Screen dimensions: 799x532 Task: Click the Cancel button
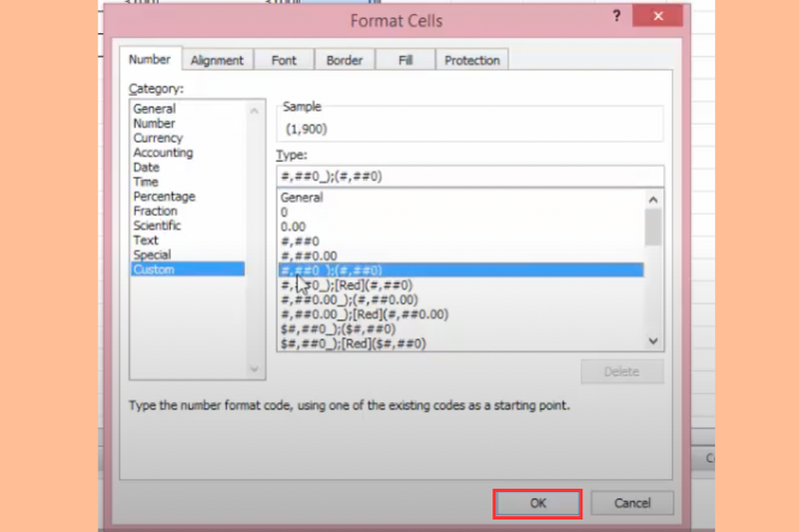click(632, 503)
